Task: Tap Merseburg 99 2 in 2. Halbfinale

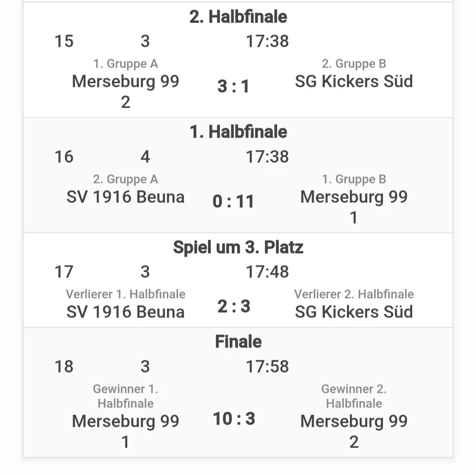Action: pyautogui.click(x=125, y=91)
